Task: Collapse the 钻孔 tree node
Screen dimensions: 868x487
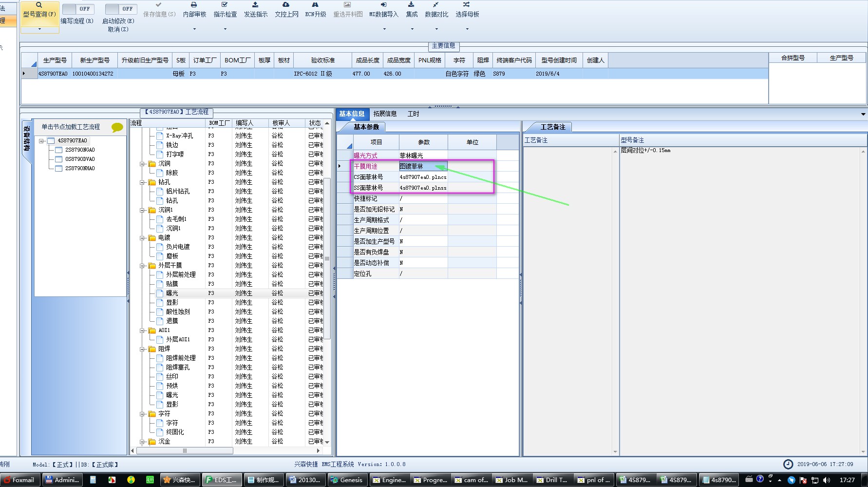Action: click(143, 182)
